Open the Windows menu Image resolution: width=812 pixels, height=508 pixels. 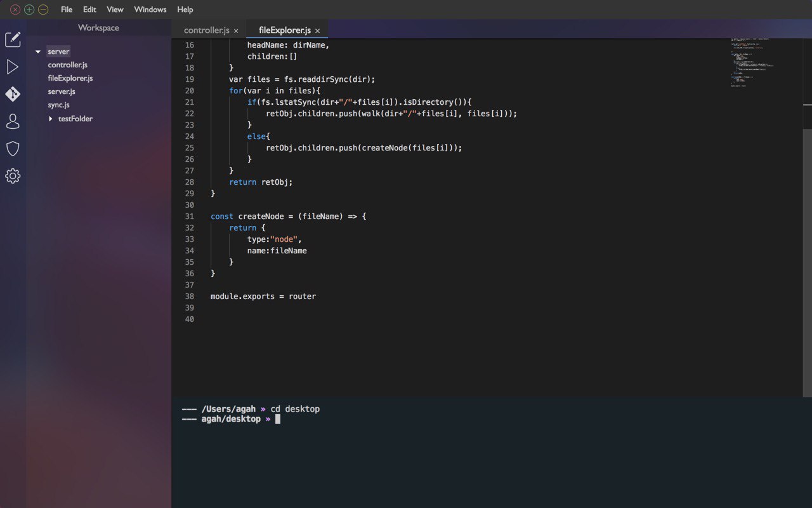coord(150,10)
